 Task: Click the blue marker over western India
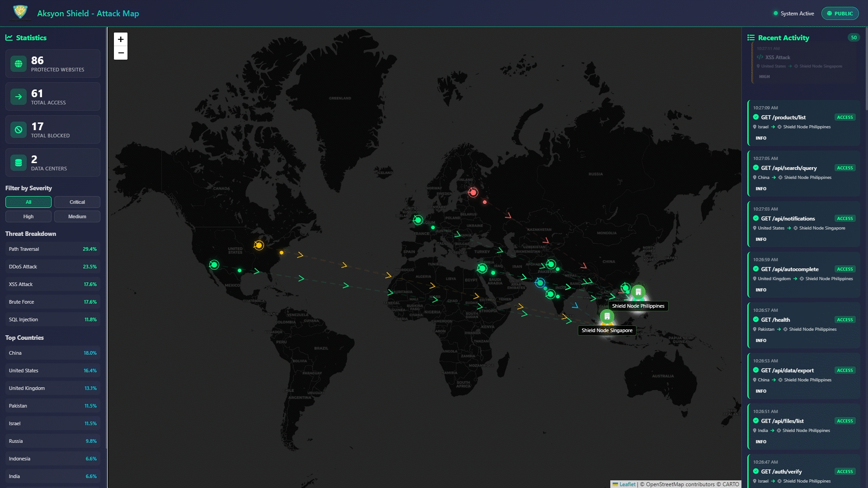coord(540,283)
